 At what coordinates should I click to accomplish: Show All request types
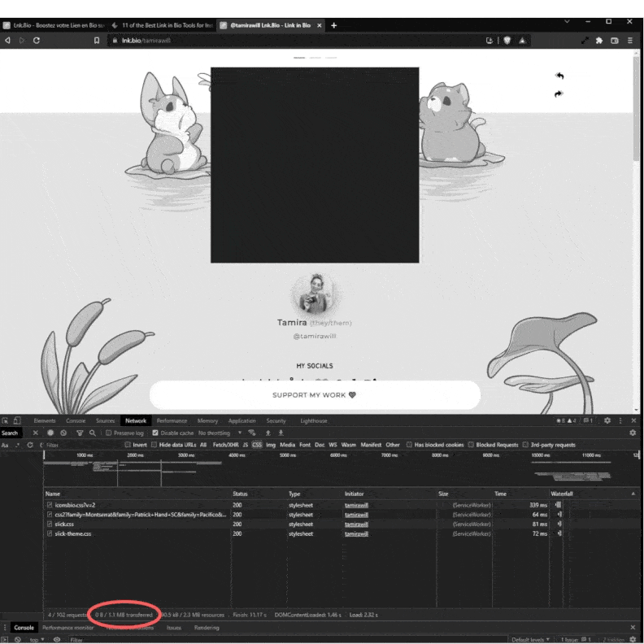point(203,445)
